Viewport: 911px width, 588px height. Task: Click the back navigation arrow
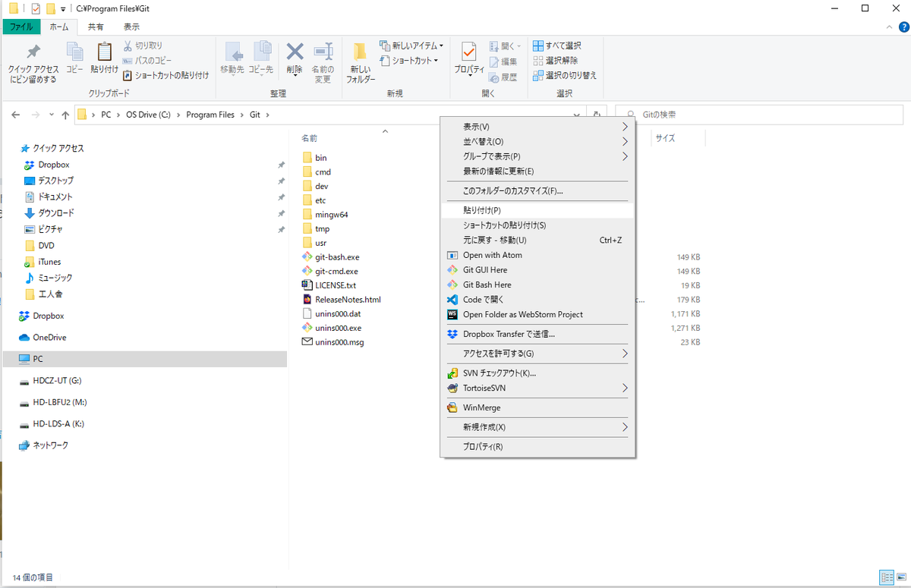(x=17, y=115)
